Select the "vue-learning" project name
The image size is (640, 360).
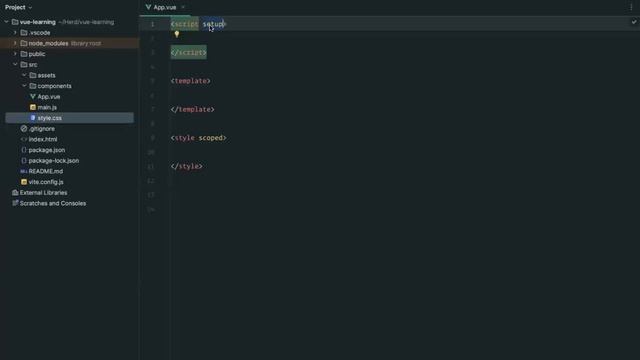(38, 22)
